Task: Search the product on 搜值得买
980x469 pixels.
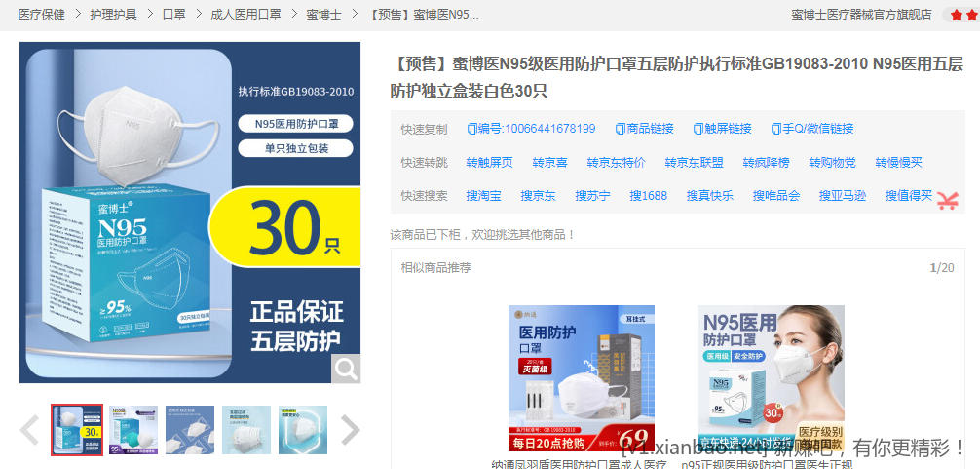Action: click(909, 196)
